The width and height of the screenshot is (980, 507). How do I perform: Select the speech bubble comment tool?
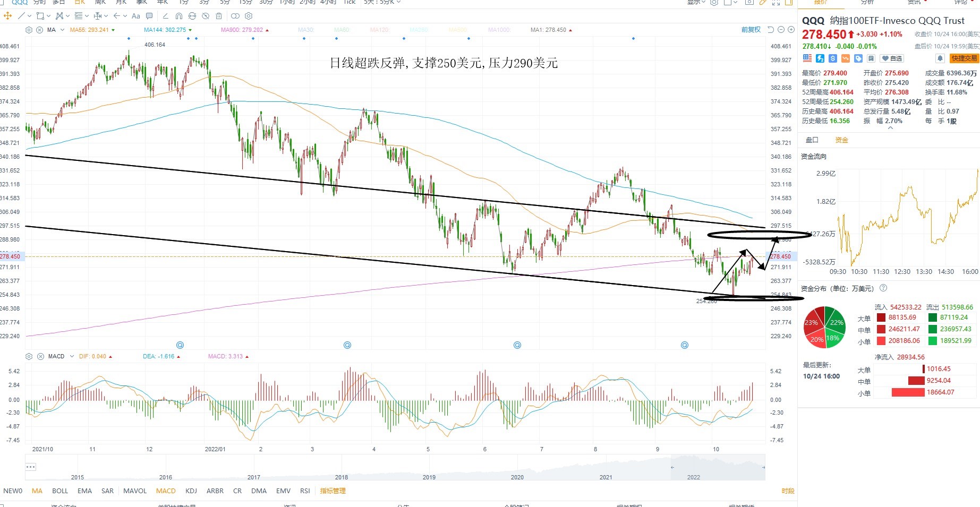[149, 16]
